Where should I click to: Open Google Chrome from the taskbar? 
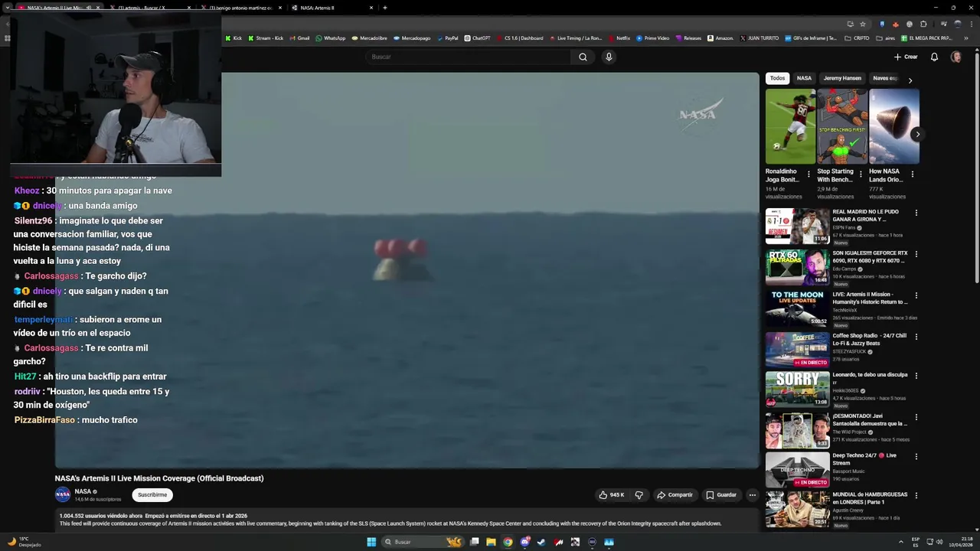click(508, 542)
